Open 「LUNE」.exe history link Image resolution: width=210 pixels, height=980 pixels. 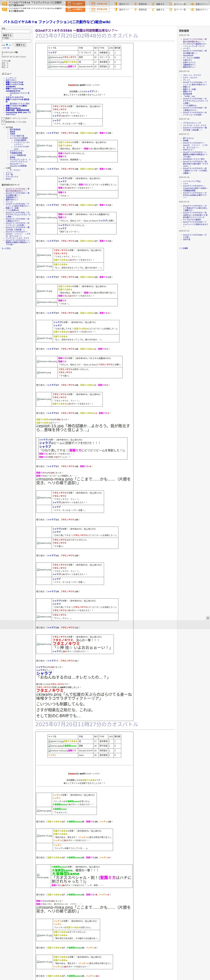point(189,96)
